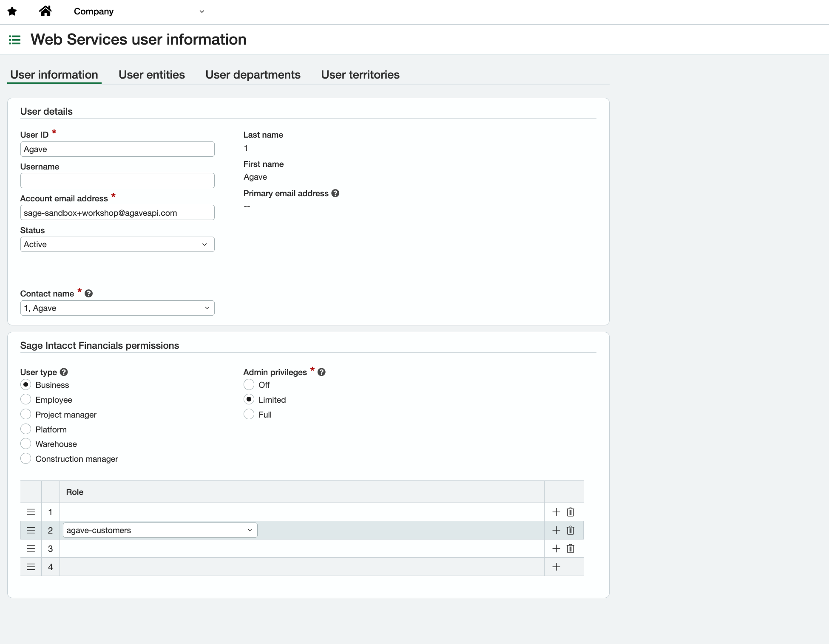Click the empty Username field
829x644 pixels.
[x=117, y=181]
